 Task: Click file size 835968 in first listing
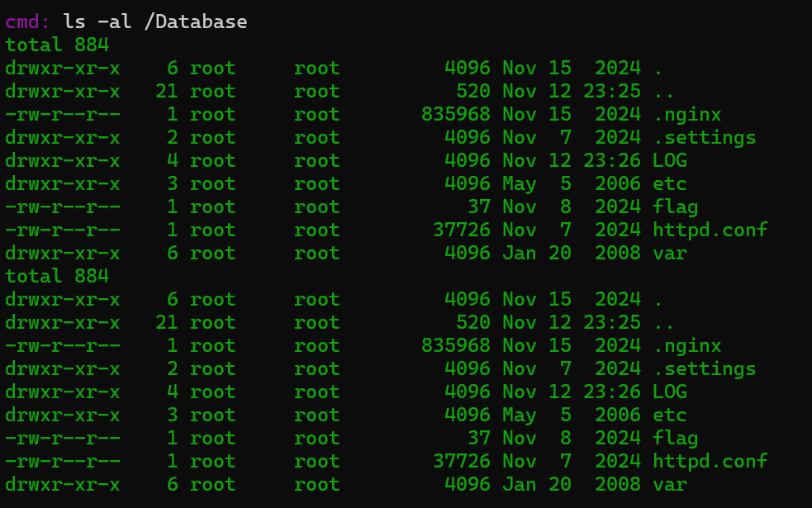(x=456, y=114)
